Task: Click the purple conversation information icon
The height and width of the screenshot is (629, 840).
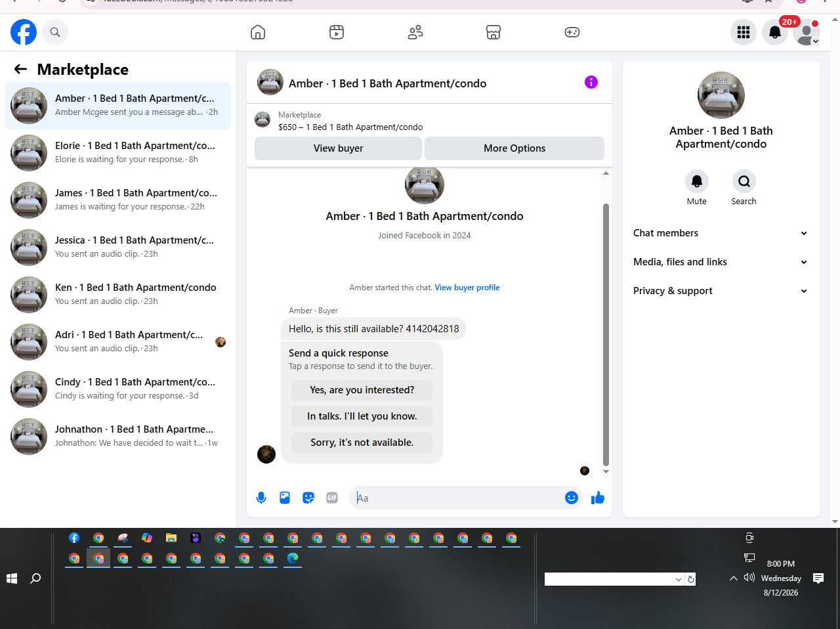Action: (x=591, y=82)
